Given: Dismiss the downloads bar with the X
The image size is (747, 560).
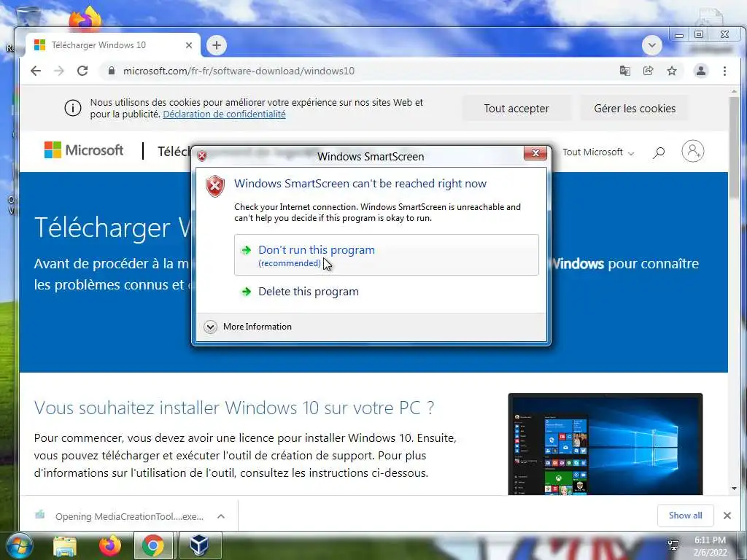Looking at the screenshot, I should click(727, 516).
